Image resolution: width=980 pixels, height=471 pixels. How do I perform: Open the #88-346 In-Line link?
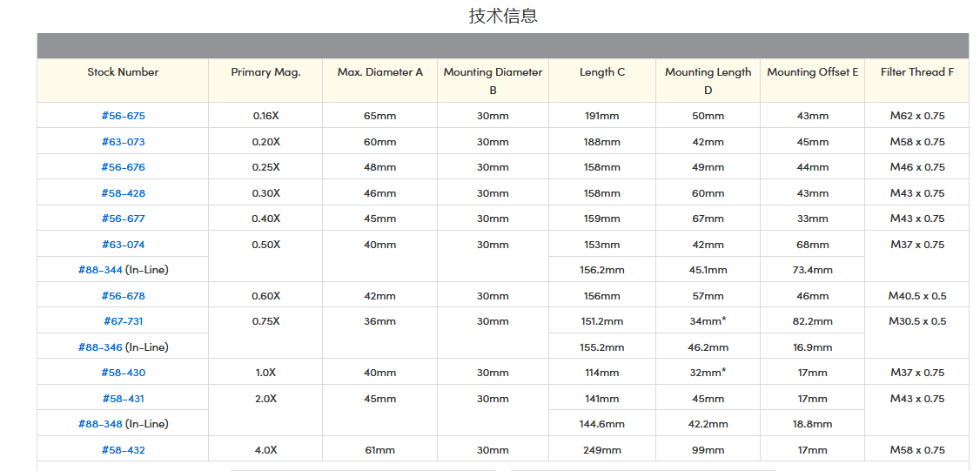tap(100, 347)
